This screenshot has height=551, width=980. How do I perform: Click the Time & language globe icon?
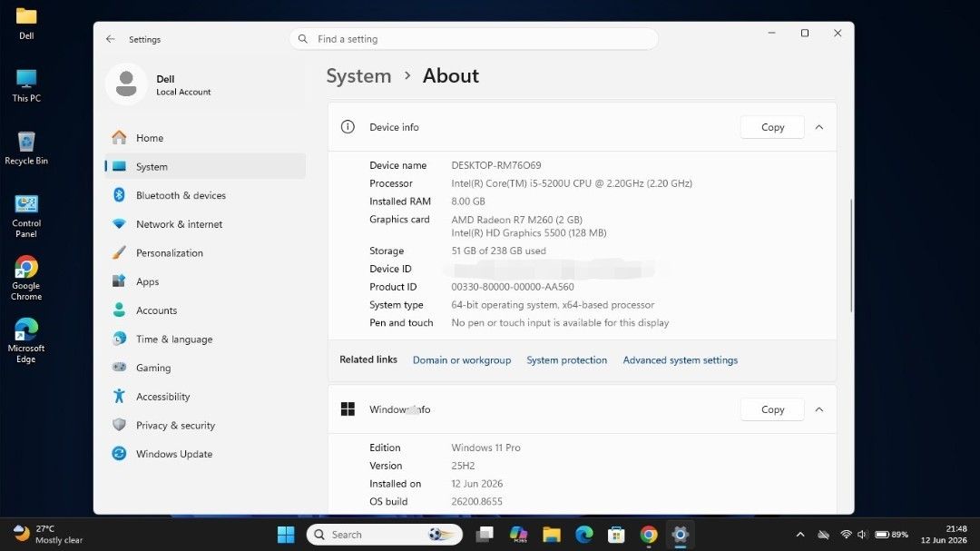(x=119, y=339)
